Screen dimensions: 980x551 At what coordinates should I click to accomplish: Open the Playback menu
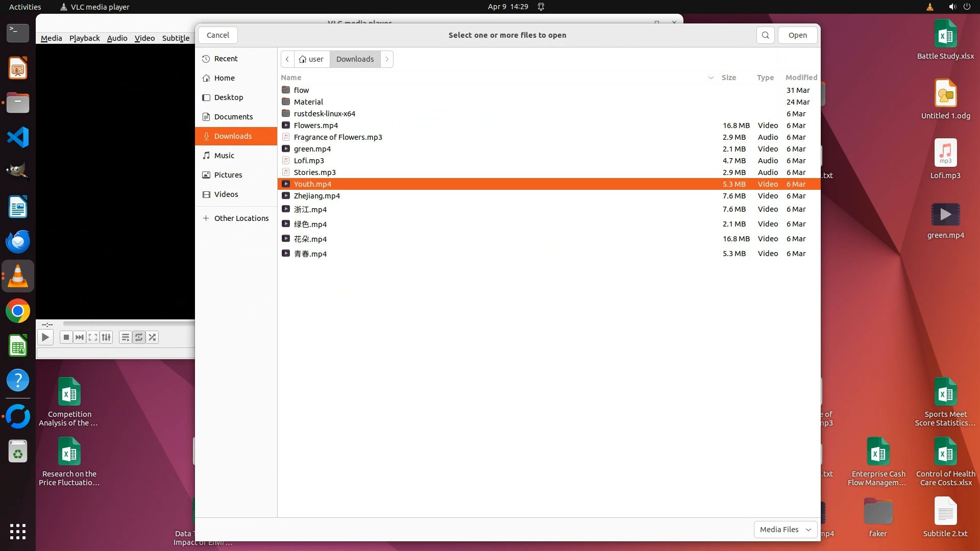coord(84,38)
